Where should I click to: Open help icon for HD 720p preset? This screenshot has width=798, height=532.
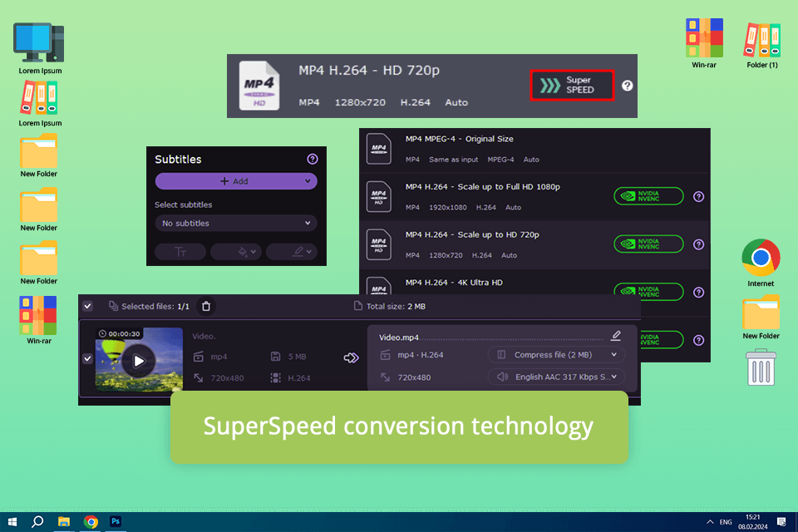[x=699, y=244]
